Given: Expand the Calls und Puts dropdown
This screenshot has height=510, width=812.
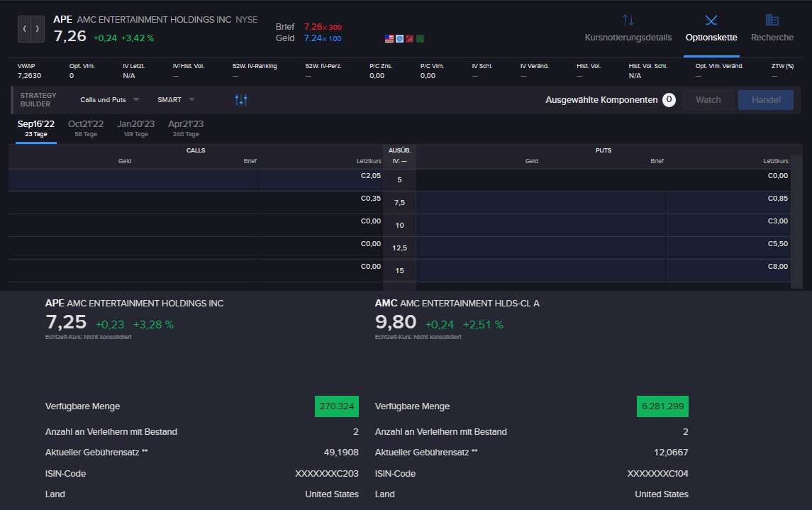Looking at the screenshot, I should pos(110,100).
